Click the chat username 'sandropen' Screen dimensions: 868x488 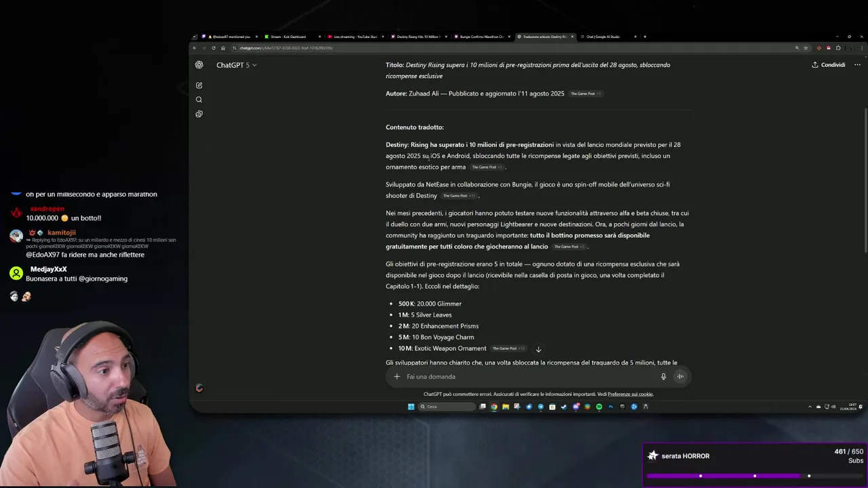point(47,209)
